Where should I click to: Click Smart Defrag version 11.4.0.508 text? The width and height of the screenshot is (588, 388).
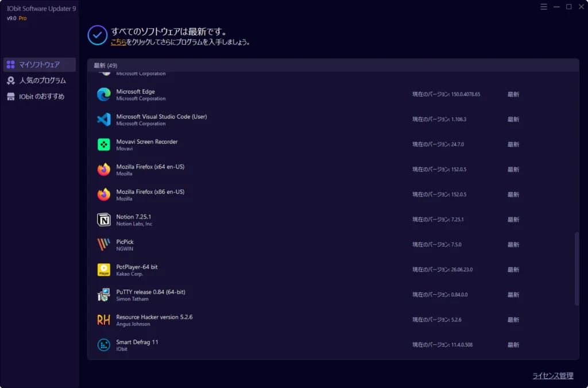[443, 345]
